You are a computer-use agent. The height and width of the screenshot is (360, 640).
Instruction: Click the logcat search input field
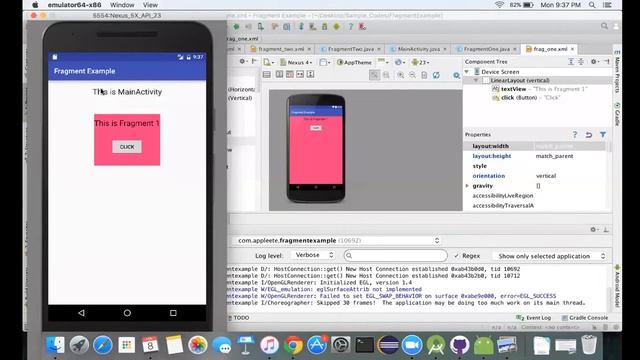(396, 256)
